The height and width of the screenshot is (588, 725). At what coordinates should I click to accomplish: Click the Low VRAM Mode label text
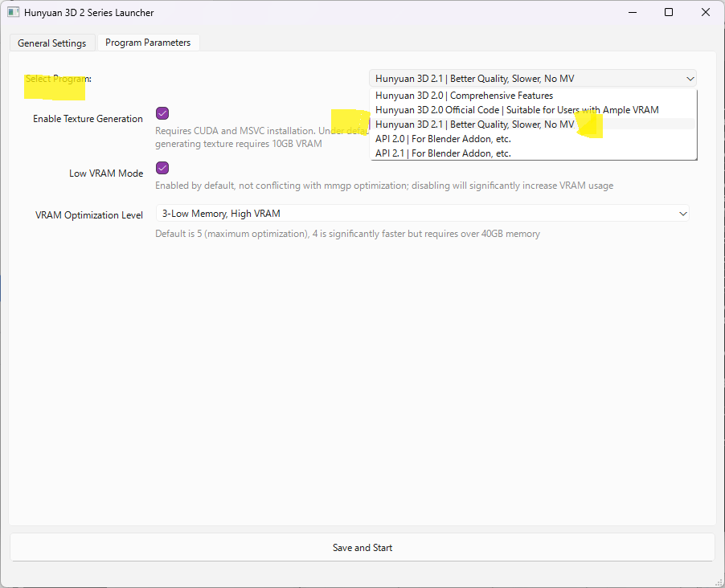tap(106, 174)
